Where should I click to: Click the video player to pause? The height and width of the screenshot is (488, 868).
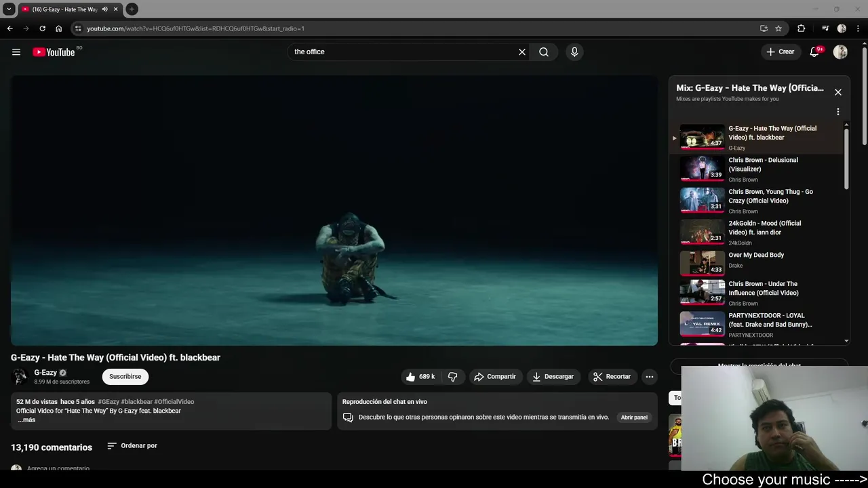pos(334,210)
